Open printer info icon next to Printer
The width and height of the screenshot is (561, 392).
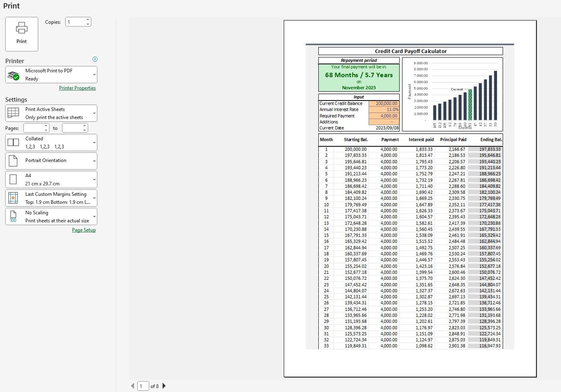click(x=95, y=59)
